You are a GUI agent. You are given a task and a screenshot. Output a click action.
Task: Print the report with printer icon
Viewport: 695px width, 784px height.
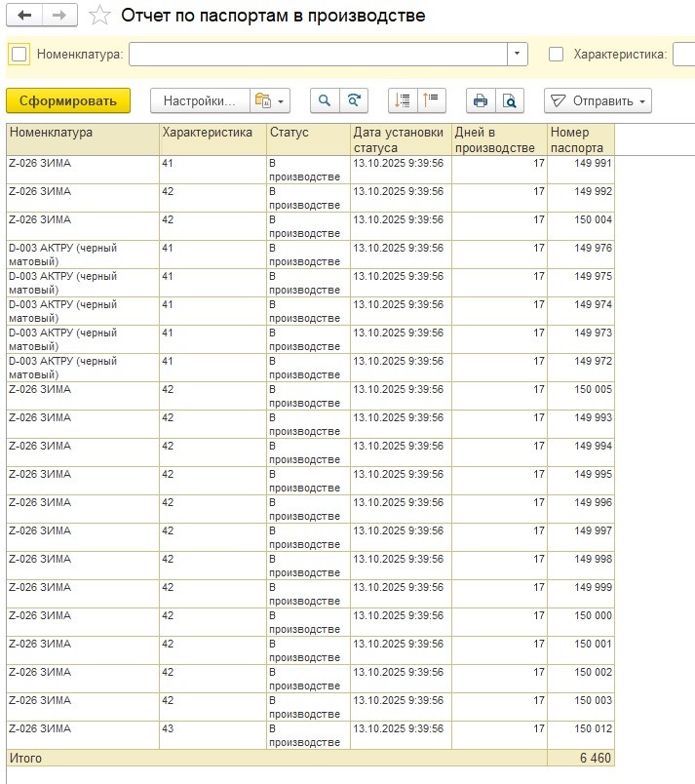480,100
